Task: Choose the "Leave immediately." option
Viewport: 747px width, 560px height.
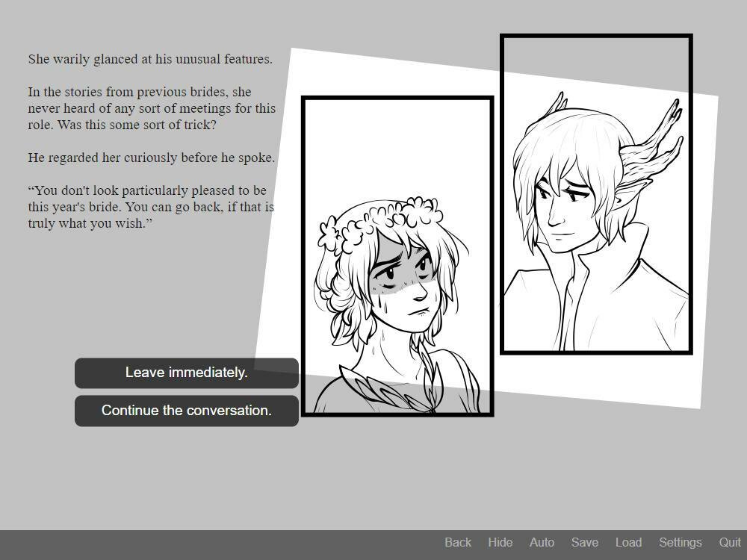Action: click(x=186, y=373)
